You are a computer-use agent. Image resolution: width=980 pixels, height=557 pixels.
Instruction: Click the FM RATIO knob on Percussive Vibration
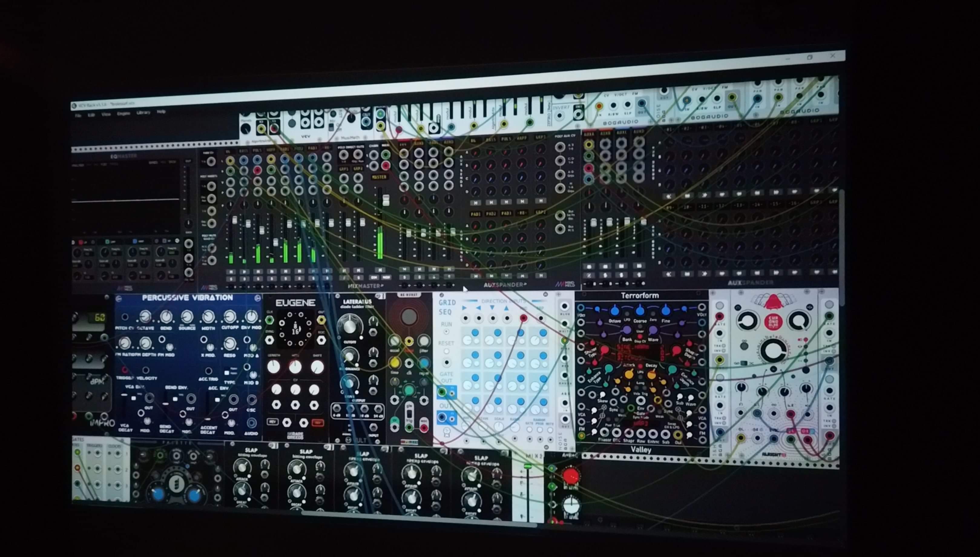pyautogui.click(x=125, y=343)
